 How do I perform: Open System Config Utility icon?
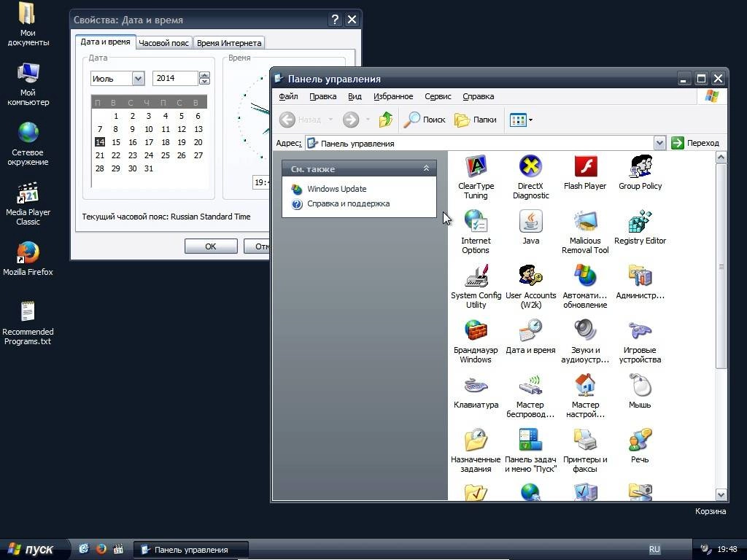click(x=476, y=287)
